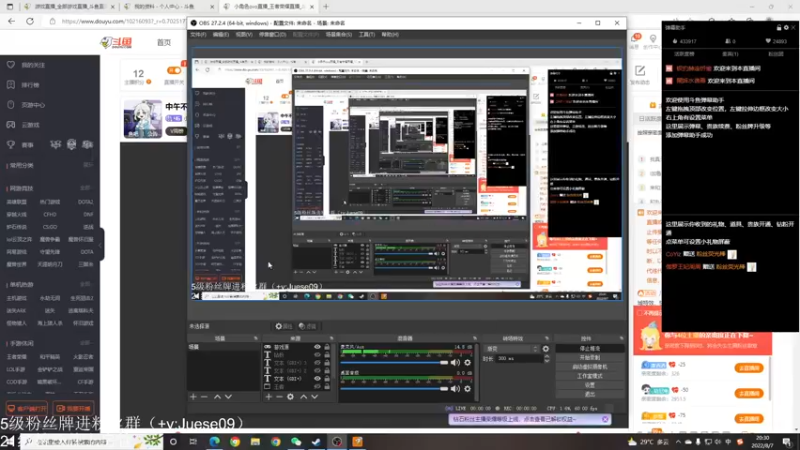Open the second menu in OBS menu bar
800x450 pixels.
tap(220, 35)
